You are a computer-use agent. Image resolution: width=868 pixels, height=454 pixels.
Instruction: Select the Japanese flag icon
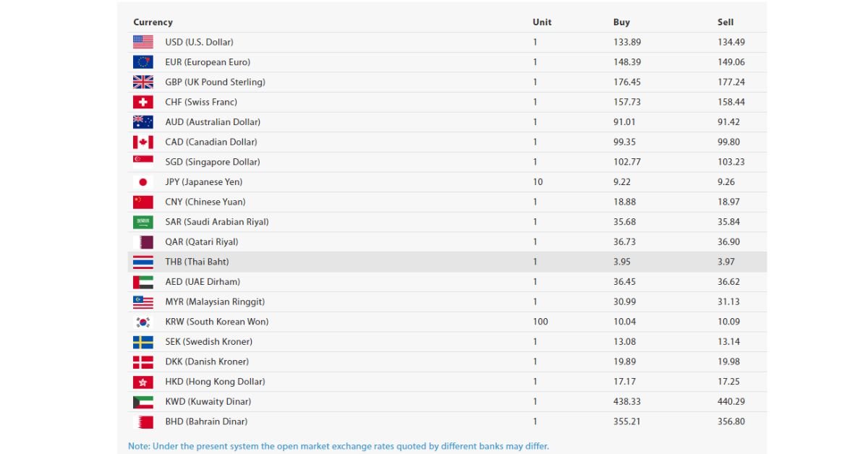point(142,181)
